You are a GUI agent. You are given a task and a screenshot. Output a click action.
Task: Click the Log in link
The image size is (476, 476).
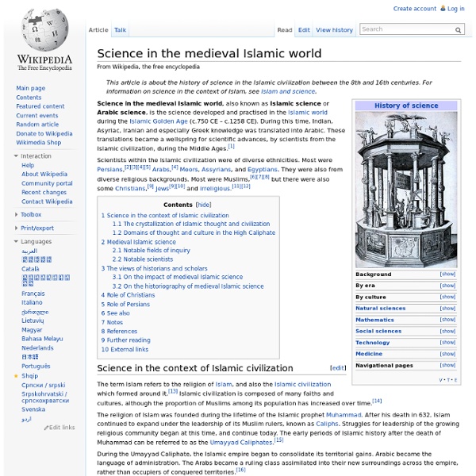(456, 9)
